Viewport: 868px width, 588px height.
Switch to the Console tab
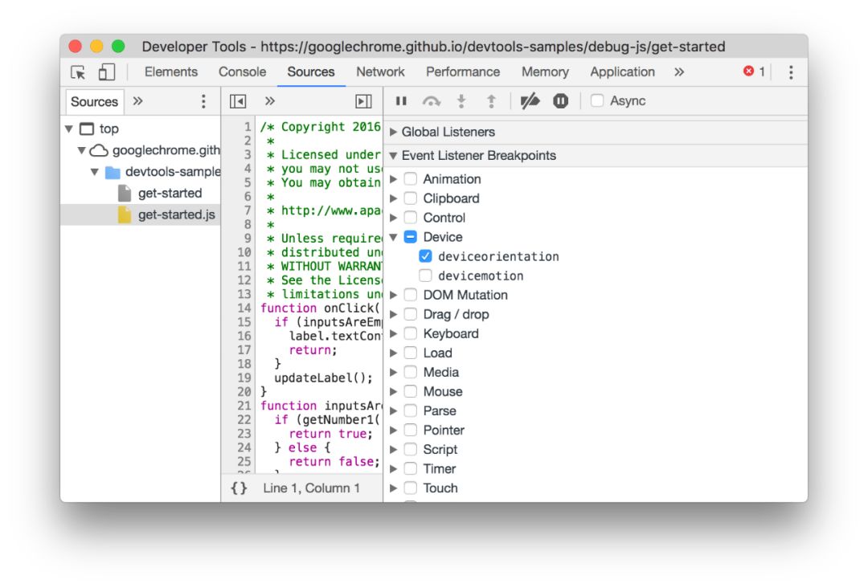coord(242,72)
